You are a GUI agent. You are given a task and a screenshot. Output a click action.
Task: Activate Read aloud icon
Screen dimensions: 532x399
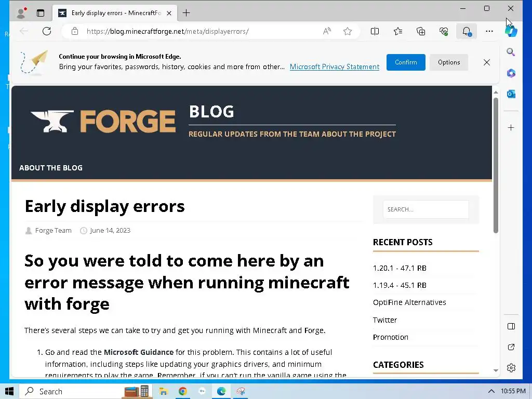pyautogui.click(x=327, y=31)
